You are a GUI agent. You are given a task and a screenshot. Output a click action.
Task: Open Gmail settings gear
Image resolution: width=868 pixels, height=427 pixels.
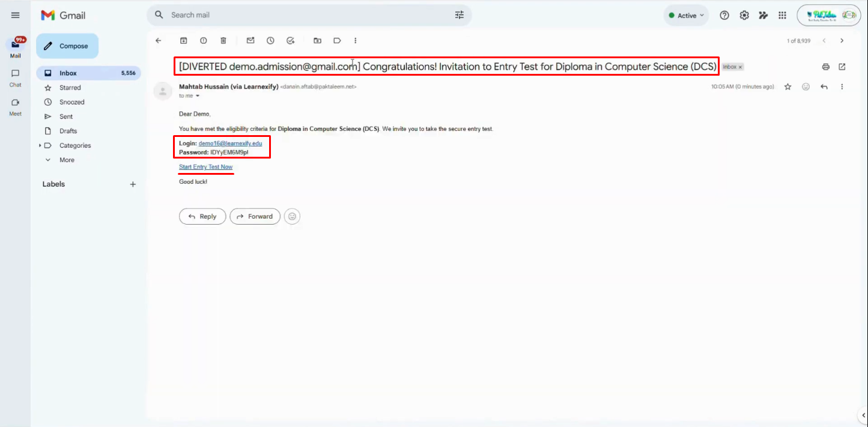[x=744, y=16]
